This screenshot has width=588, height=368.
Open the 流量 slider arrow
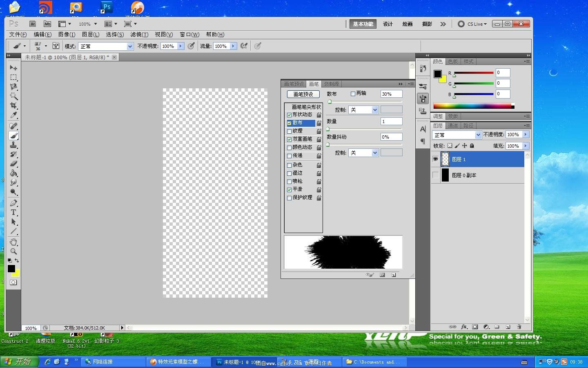pyautogui.click(x=233, y=46)
